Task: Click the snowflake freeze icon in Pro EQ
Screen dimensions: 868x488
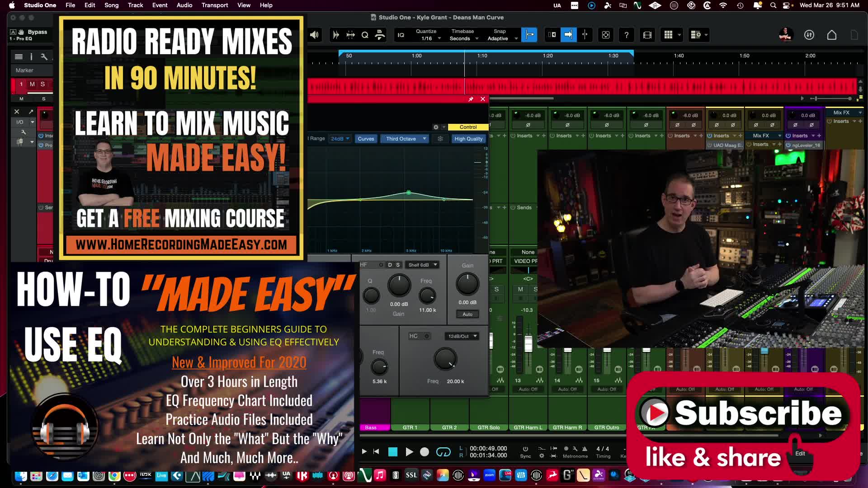Action: (x=440, y=139)
